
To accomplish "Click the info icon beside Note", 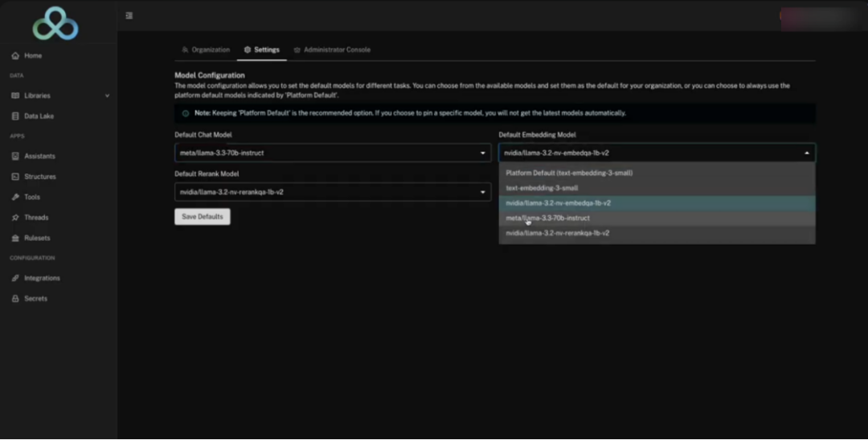I will 186,113.
